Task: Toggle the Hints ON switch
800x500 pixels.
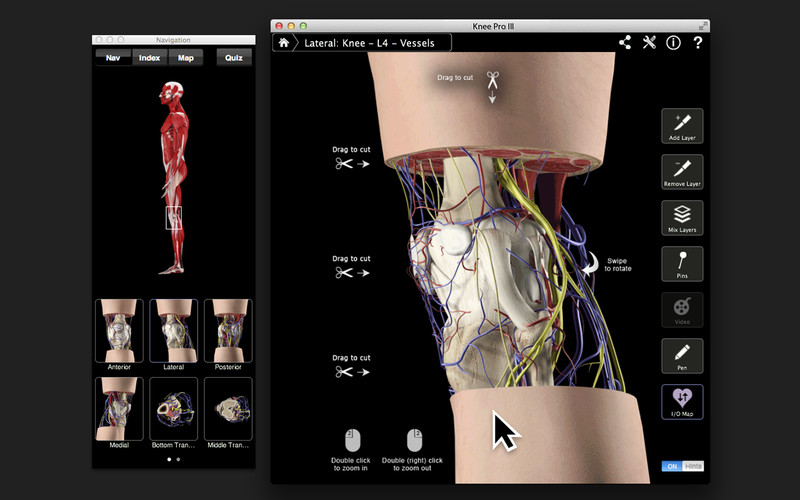Action: click(670, 467)
